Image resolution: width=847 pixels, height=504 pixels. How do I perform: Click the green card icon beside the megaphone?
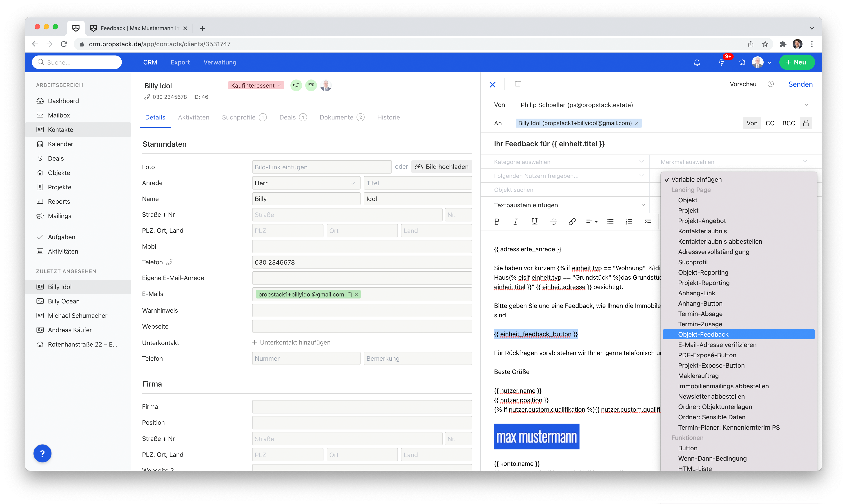[x=311, y=85]
